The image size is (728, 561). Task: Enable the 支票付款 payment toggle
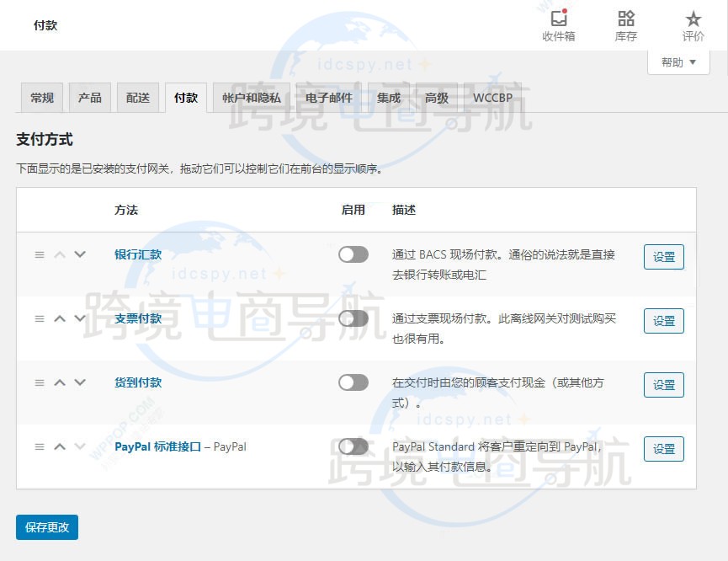point(353,318)
